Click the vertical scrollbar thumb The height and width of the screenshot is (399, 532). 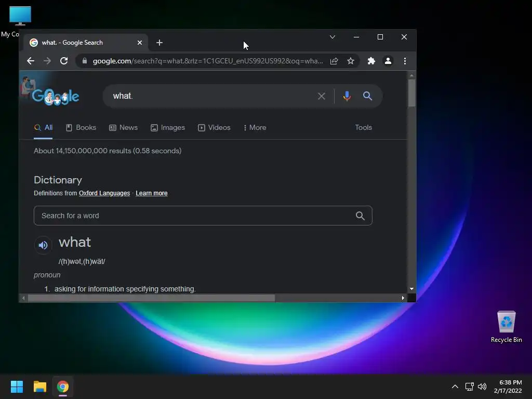coord(411,92)
